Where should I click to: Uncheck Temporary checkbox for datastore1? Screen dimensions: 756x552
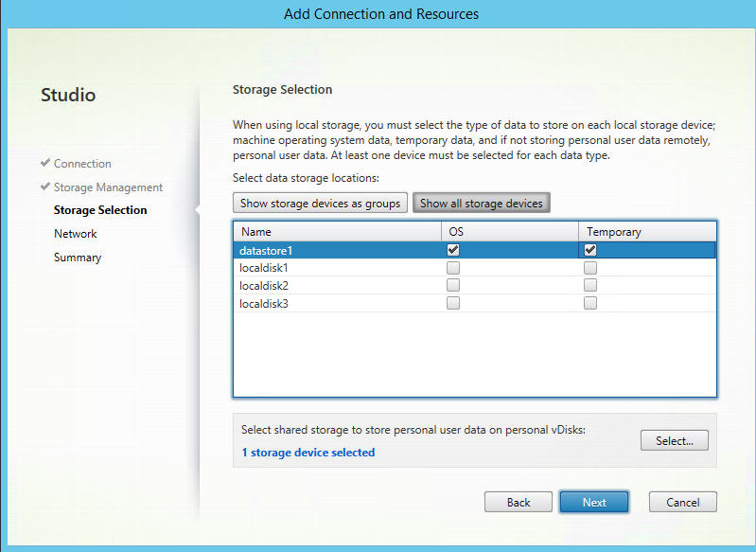pyautogui.click(x=590, y=250)
